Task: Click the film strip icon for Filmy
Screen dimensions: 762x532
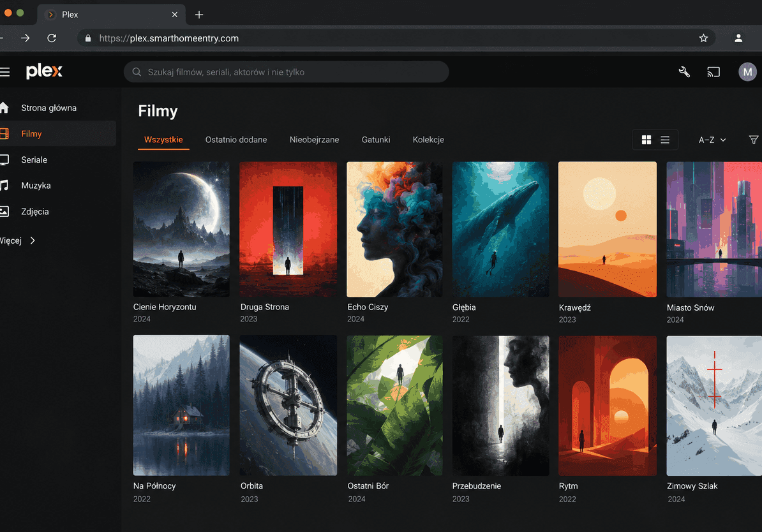Action: [x=4, y=133]
